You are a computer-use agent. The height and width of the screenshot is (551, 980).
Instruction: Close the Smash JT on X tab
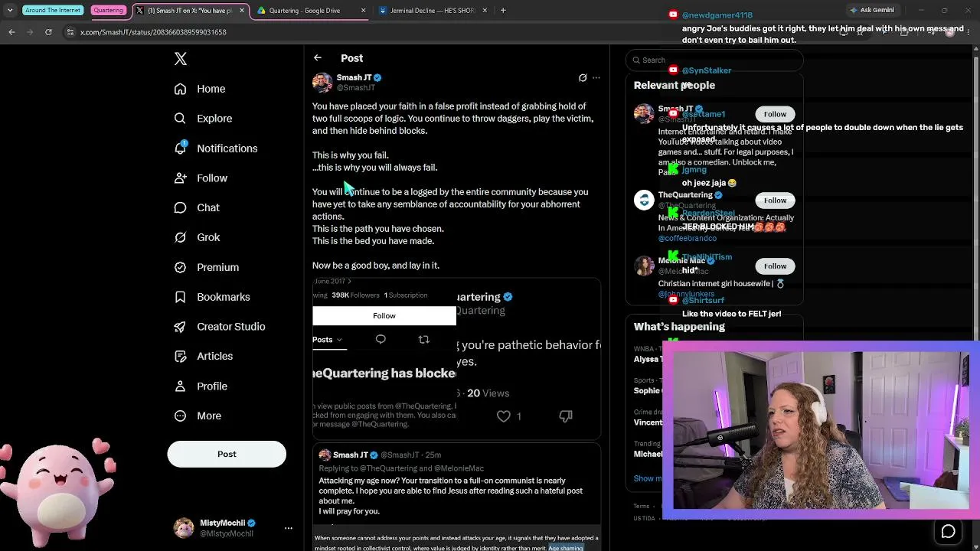pyautogui.click(x=242, y=11)
